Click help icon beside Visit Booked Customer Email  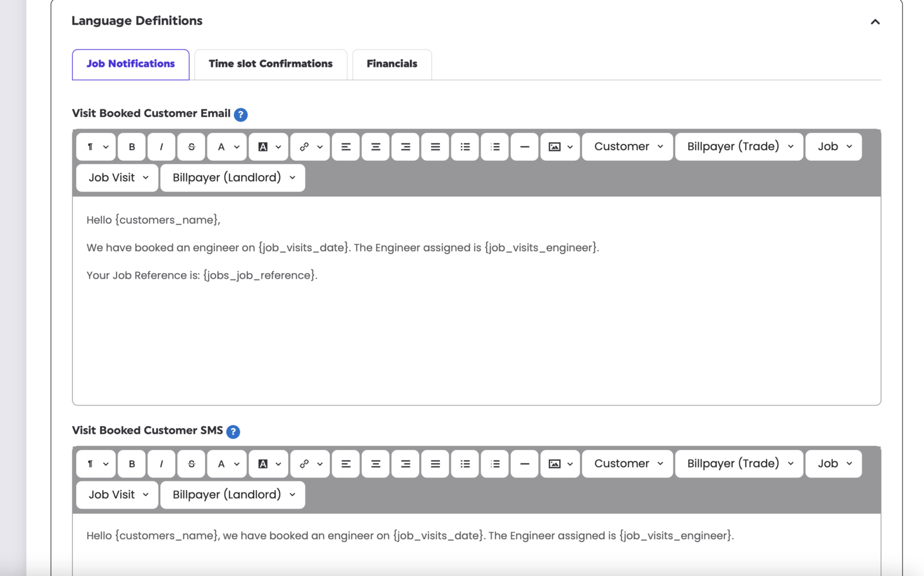[x=241, y=115]
